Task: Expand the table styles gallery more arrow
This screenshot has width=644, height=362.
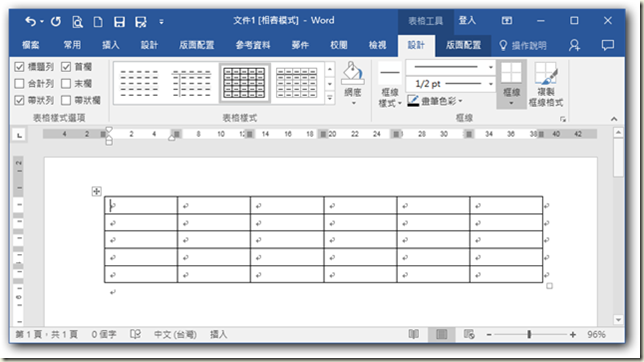Action: click(330, 98)
